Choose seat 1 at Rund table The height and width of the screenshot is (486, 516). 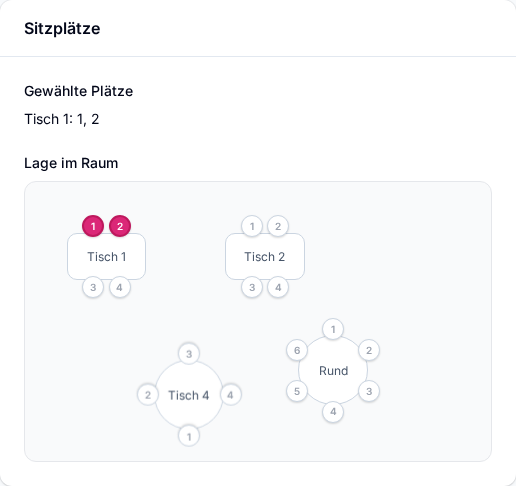[333, 329]
